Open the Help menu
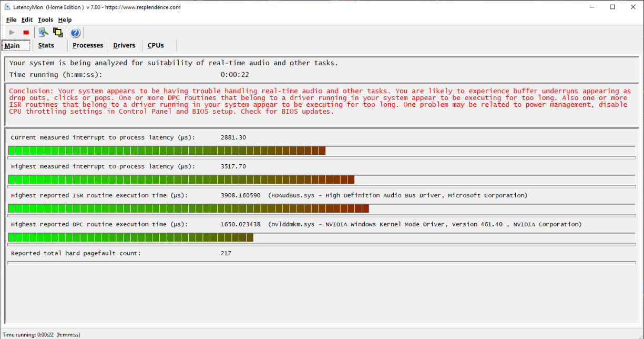The width and height of the screenshot is (644, 339). 65,20
